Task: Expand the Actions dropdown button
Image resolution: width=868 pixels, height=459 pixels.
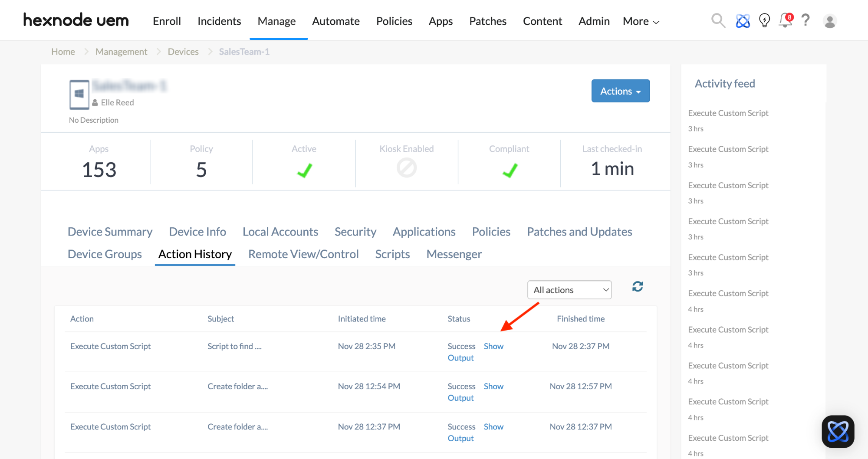Action: tap(620, 91)
